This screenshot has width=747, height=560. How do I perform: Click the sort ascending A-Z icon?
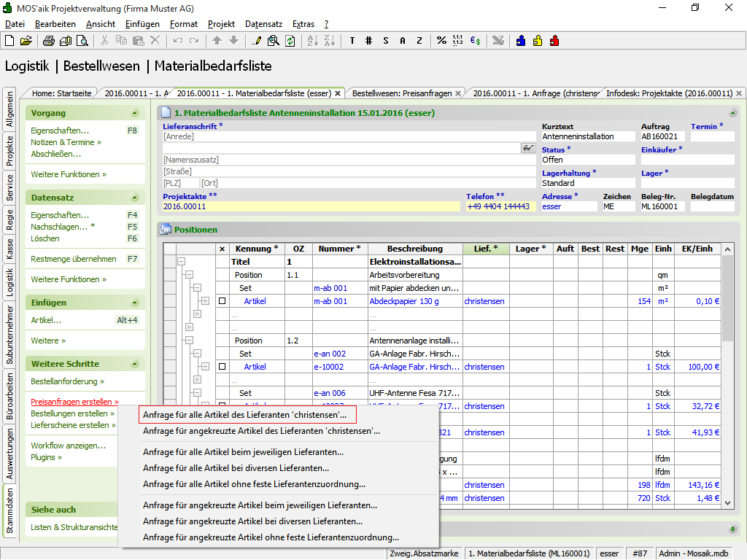[311, 41]
